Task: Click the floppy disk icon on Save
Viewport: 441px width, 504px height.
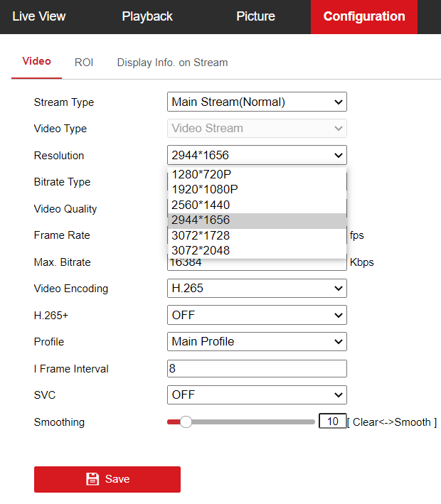Action: (92, 479)
